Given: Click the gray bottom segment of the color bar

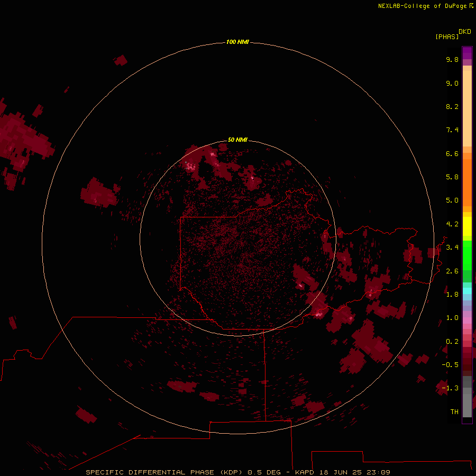Looking at the screenshot, I should point(467,402).
